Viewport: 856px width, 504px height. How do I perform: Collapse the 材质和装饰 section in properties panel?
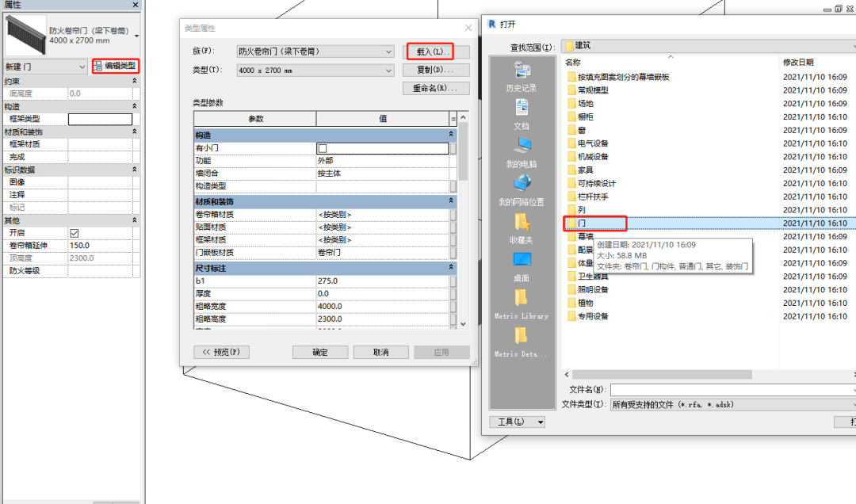point(134,132)
